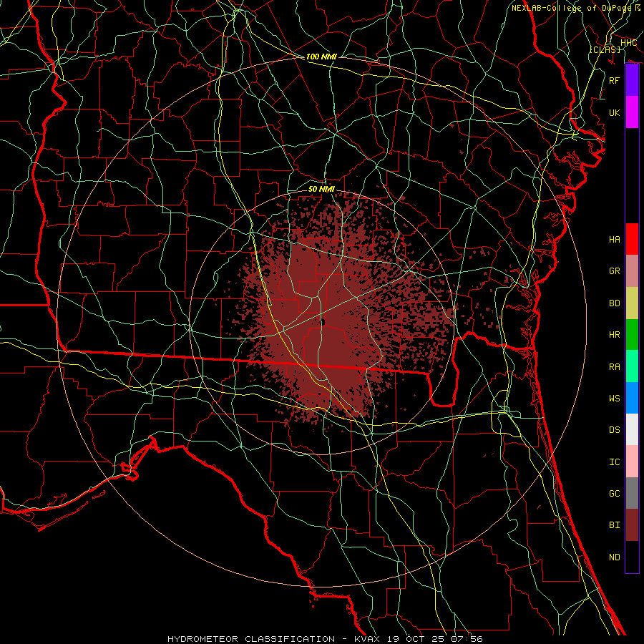The width and height of the screenshot is (644, 644).
Task: Click the GC gray legend swatch
Action: (632, 493)
